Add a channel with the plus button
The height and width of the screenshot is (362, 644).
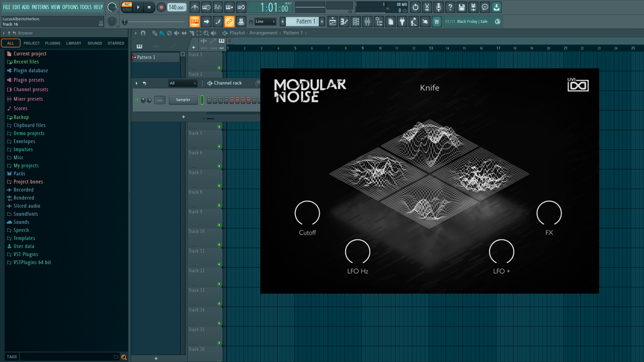pos(184,117)
